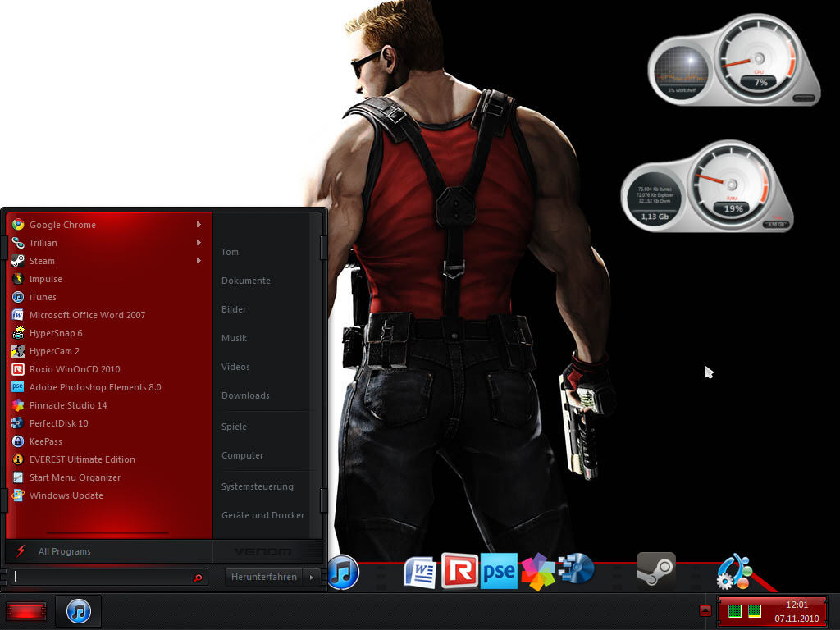Click the date 07.11.2010
840x630 pixels.
click(797, 619)
